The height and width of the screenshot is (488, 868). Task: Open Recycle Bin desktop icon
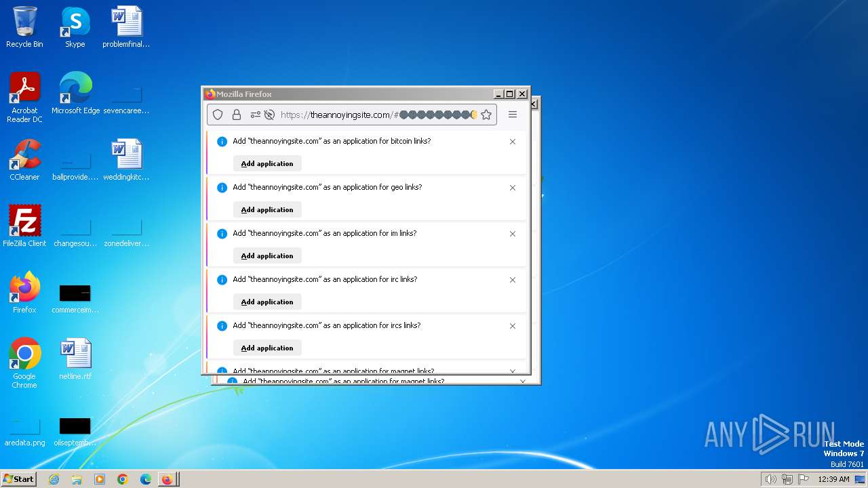tap(24, 27)
